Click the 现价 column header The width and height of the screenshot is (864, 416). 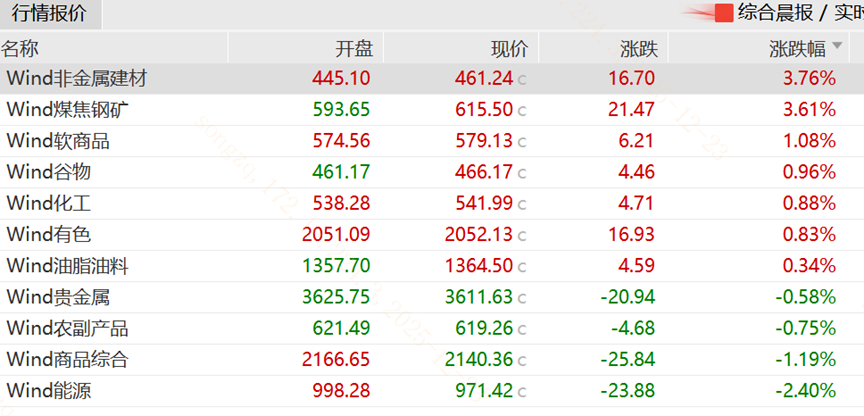click(x=509, y=48)
